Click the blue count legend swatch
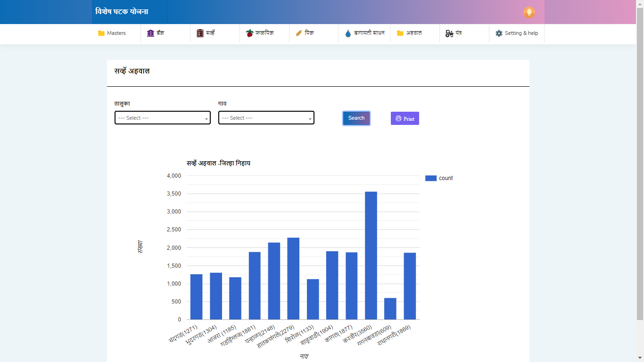 [x=431, y=178]
